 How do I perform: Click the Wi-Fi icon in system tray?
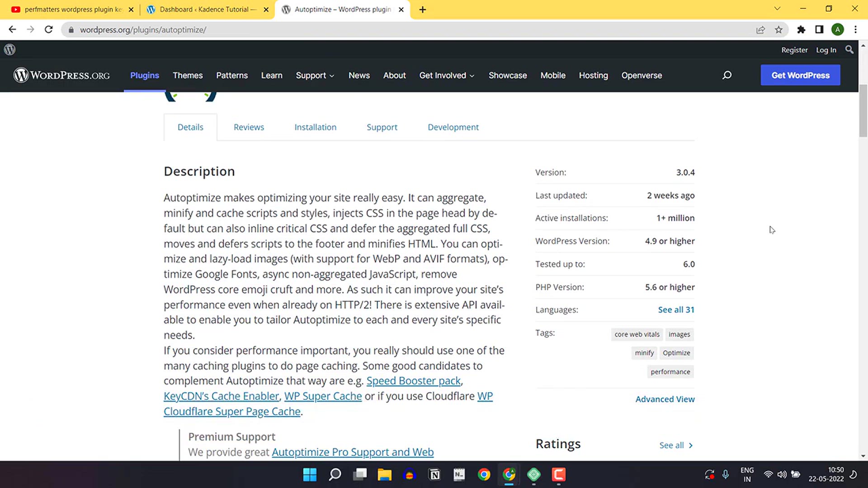click(768, 474)
